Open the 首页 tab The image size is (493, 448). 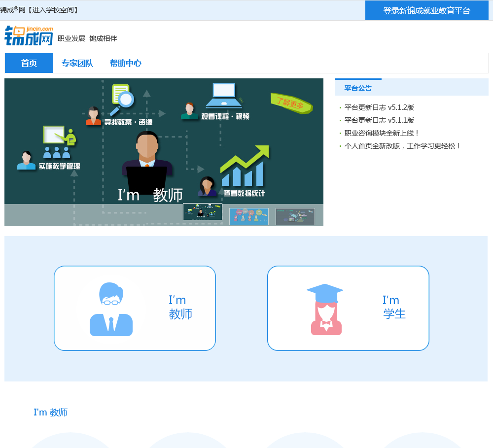click(x=29, y=63)
